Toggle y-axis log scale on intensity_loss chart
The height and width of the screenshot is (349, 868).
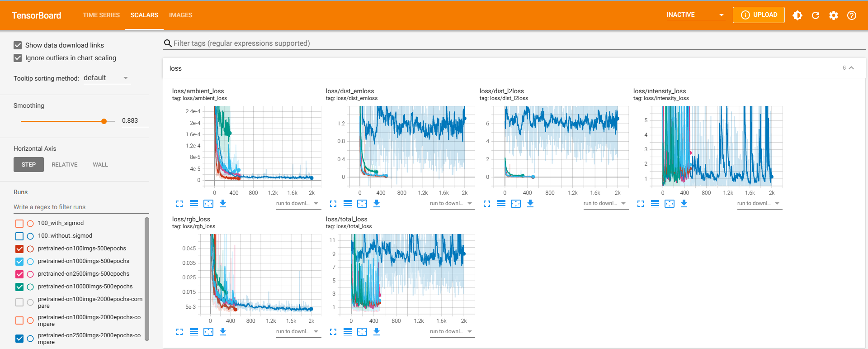tap(655, 204)
